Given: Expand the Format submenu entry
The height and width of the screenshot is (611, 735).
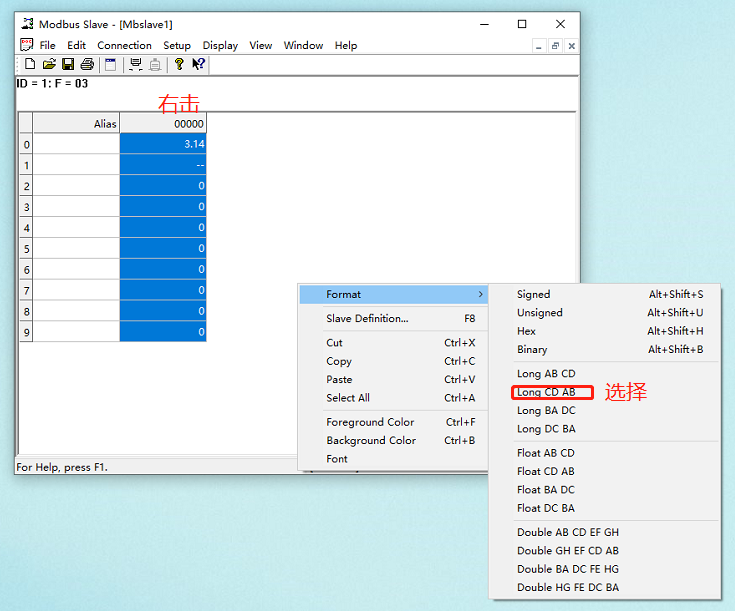Looking at the screenshot, I should pyautogui.click(x=393, y=294).
